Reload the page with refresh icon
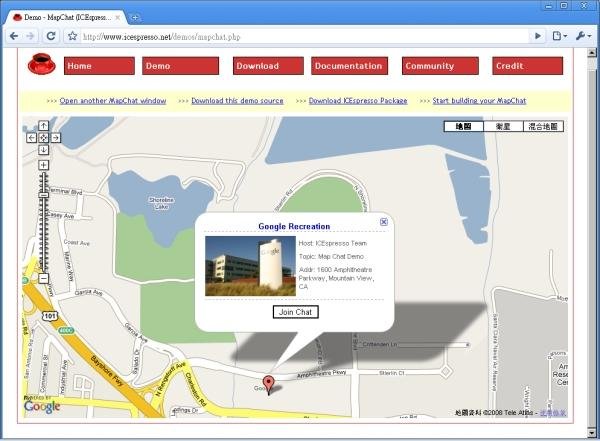The image size is (600, 441). [51, 36]
